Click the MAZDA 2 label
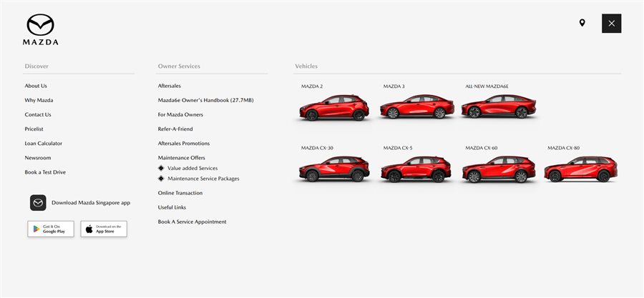The width and height of the screenshot is (644, 298). point(312,86)
